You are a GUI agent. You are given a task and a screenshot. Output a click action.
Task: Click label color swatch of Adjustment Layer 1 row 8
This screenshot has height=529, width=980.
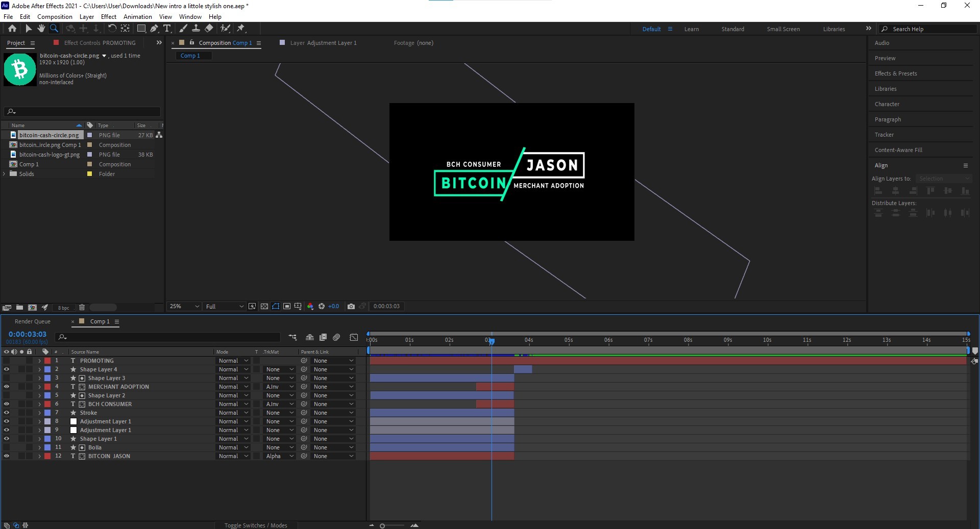click(x=47, y=421)
